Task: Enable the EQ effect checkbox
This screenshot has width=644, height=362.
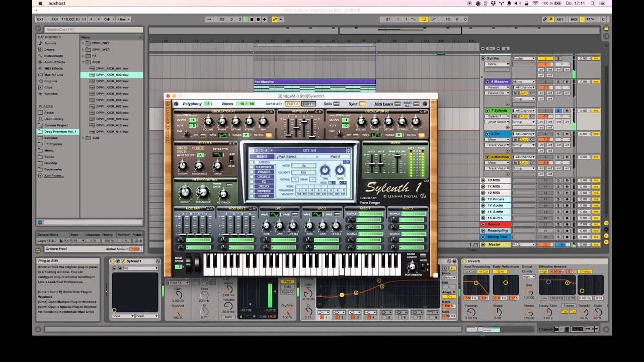Action: (252, 182)
